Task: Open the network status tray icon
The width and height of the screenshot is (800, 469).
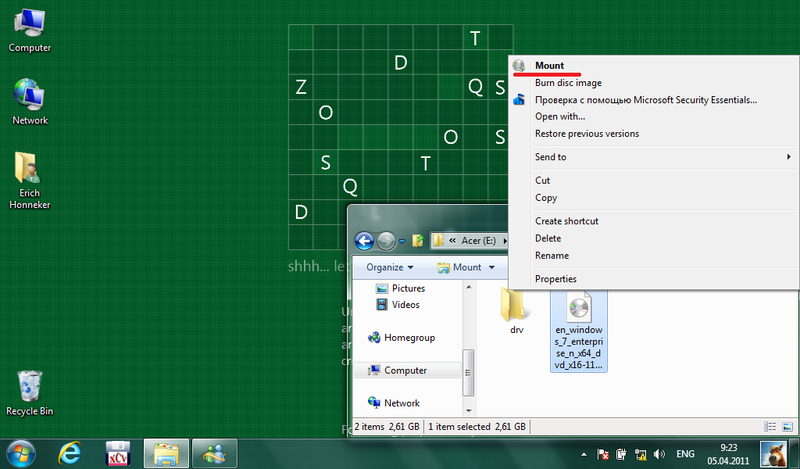Action: click(x=640, y=454)
